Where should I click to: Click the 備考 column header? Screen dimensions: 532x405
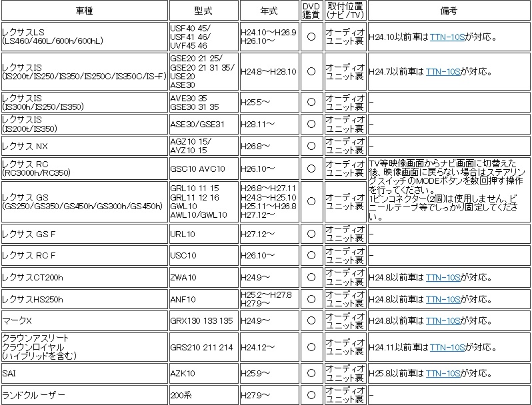[449, 11]
